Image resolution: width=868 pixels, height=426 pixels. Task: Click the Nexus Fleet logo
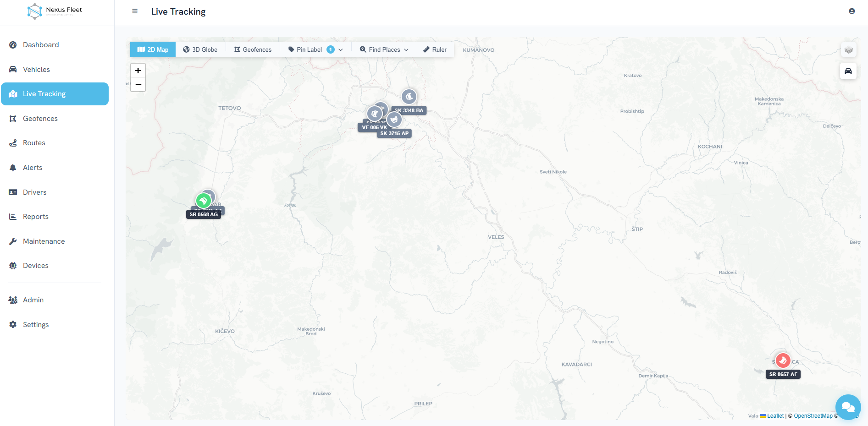coord(55,11)
